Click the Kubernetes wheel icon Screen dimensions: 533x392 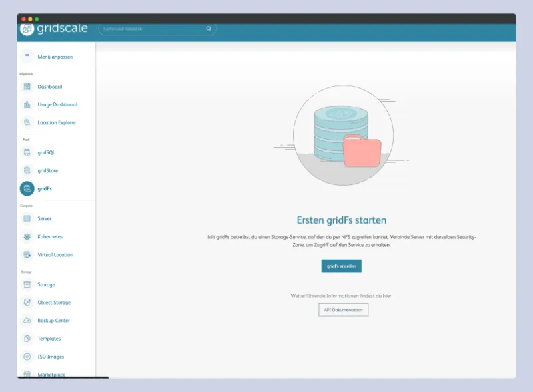click(x=27, y=236)
